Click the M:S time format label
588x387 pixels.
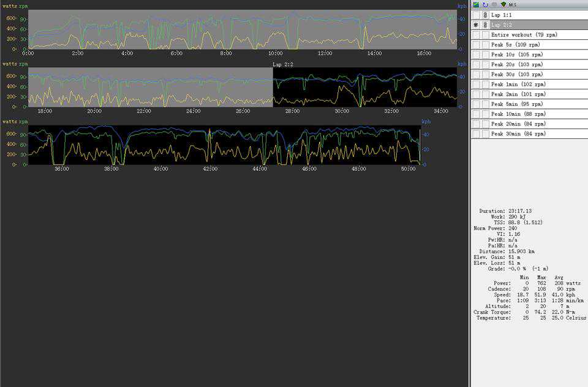point(513,4)
